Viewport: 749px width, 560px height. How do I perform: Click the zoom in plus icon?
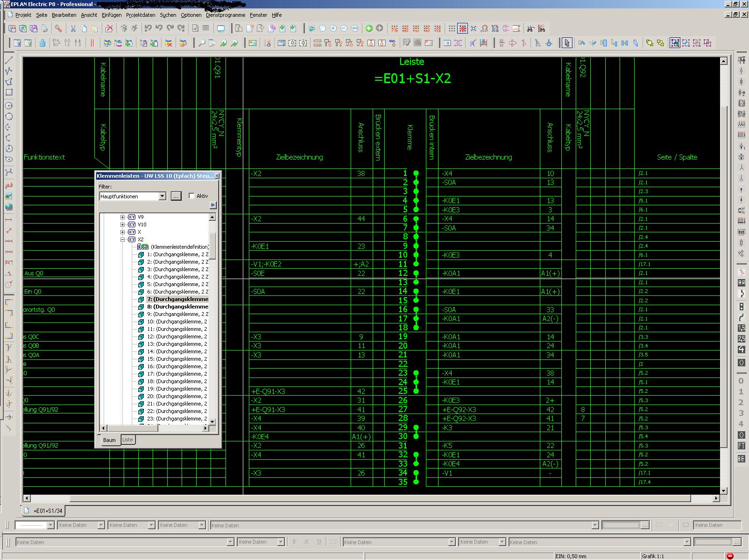pyautogui.click(x=333, y=28)
